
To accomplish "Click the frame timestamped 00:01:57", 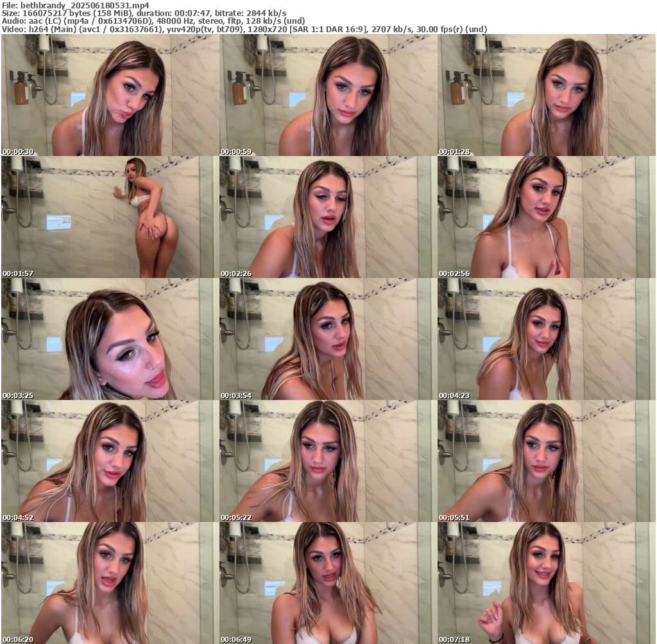I will pos(110,217).
